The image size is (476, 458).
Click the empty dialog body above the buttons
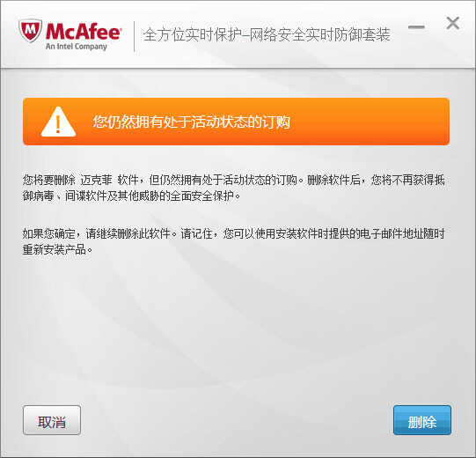coord(237,329)
